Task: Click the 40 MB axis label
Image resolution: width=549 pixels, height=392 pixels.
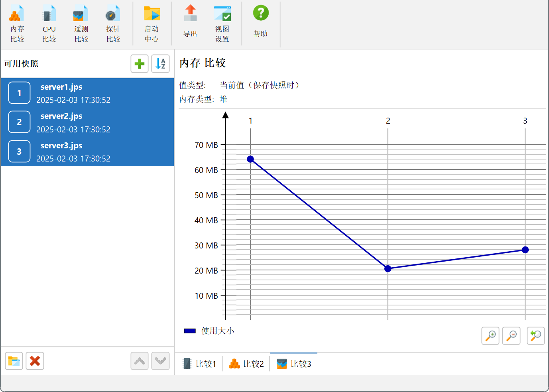Action: click(x=206, y=221)
